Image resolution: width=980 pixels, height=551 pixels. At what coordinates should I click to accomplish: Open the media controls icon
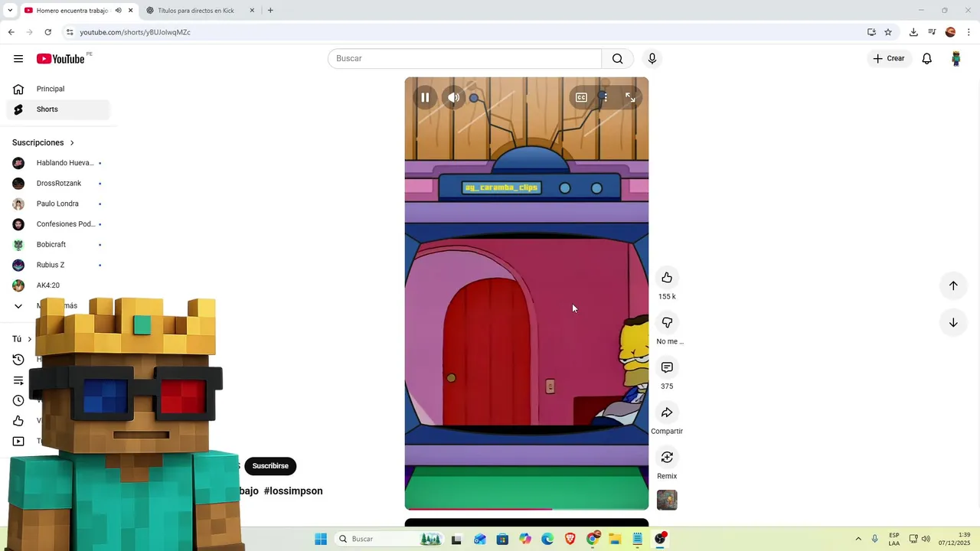click(x=932, y=32)
